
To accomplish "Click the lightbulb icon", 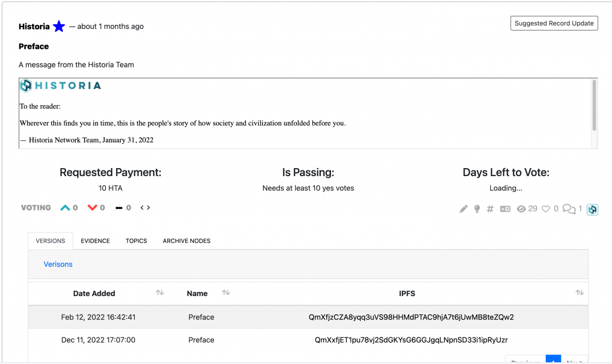I will pos(477,208).
